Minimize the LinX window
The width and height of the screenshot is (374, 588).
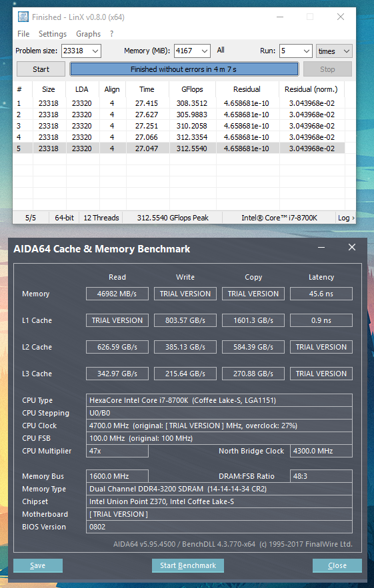pyautogui.click(x=280, y=17)
